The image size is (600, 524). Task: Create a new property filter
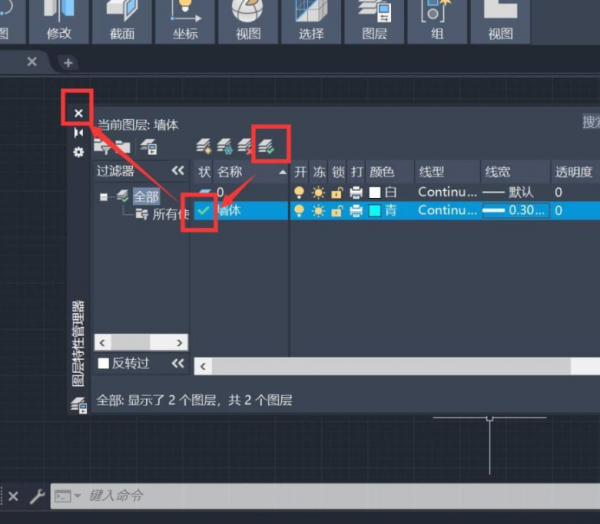click(102, 147)
